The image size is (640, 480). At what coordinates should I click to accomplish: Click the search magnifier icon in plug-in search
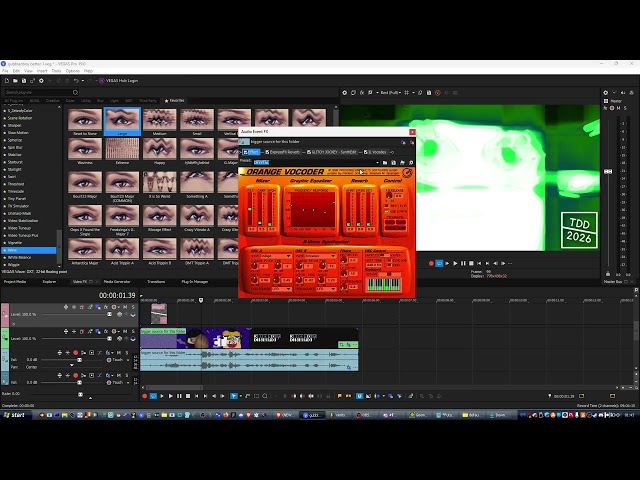coord(75,93)
